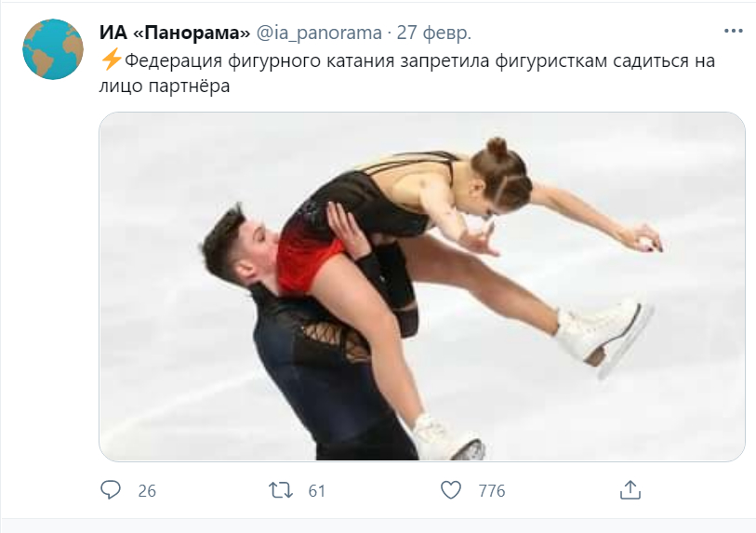Open the 27 февр. timestamp link
The height and width of the screenshot is (533, 756).
(x=434, y=33)
